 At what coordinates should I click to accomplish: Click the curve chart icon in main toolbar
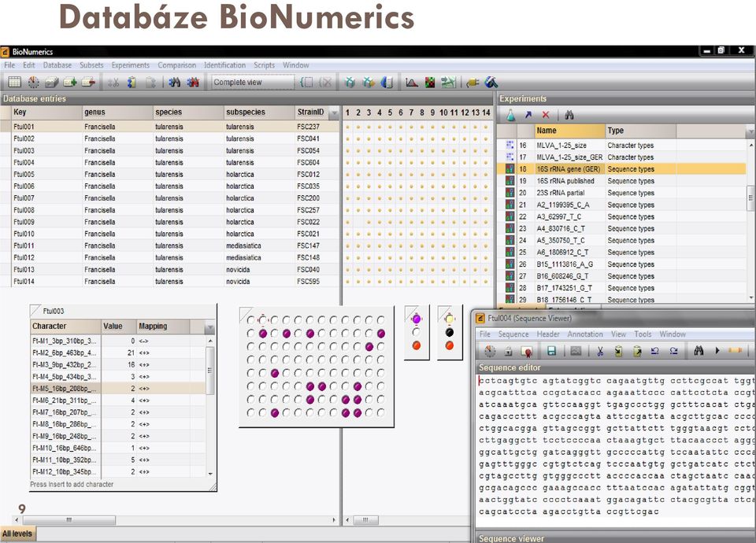point(411,83)
